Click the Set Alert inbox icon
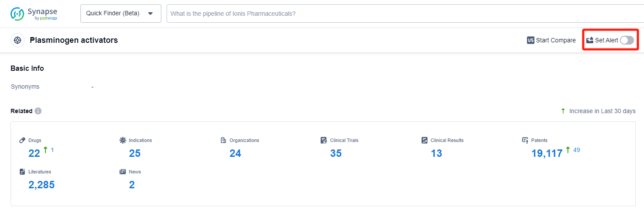Screen dimensions: 644x211 point(590,40)
